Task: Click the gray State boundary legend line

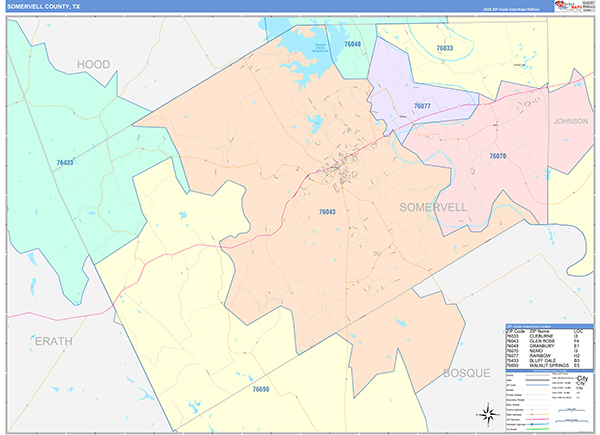Action: (538, 380)
